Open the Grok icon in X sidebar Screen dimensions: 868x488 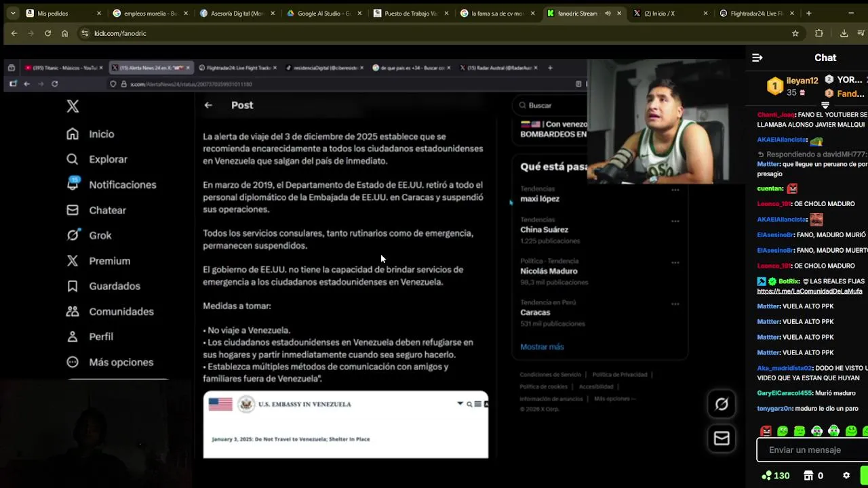coord(73,235)
